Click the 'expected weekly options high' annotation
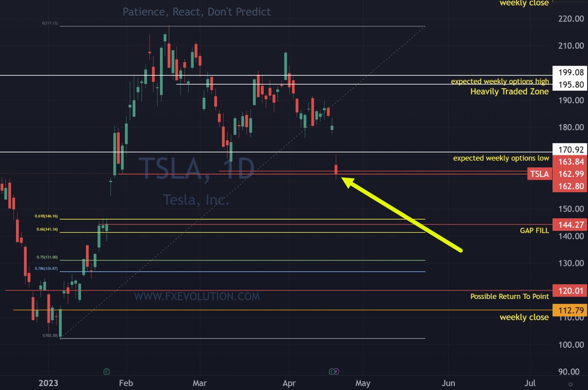 [x=500, y=81]
